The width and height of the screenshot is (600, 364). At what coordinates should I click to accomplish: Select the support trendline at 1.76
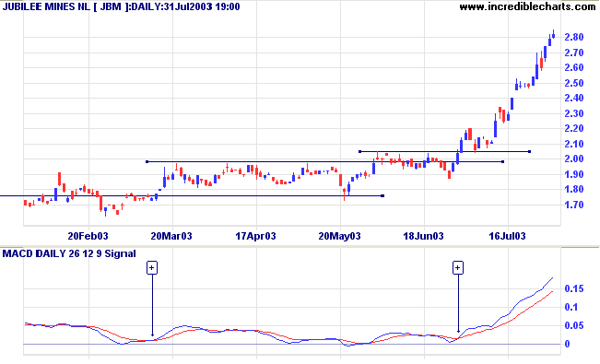click(x=192, y=196)
